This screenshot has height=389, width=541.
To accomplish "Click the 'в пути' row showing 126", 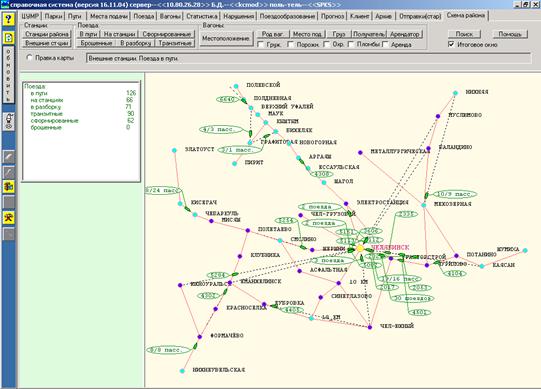I will [x=83, y=93].
